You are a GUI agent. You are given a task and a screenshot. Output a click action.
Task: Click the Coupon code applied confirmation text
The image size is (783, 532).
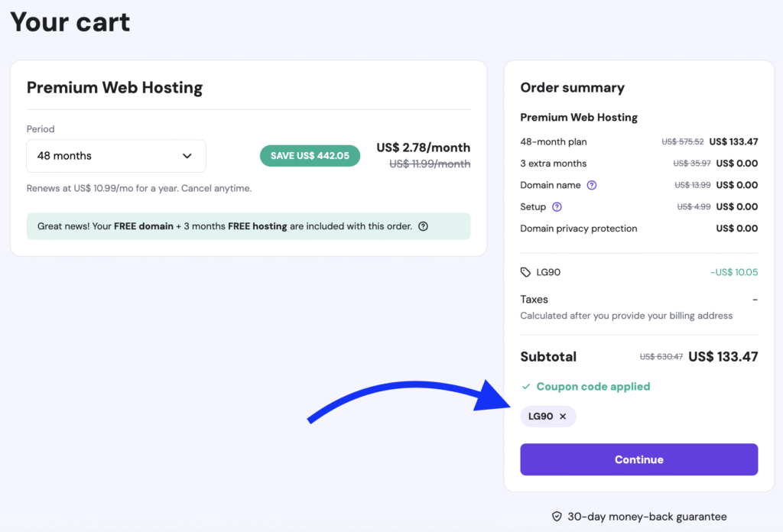593,386
